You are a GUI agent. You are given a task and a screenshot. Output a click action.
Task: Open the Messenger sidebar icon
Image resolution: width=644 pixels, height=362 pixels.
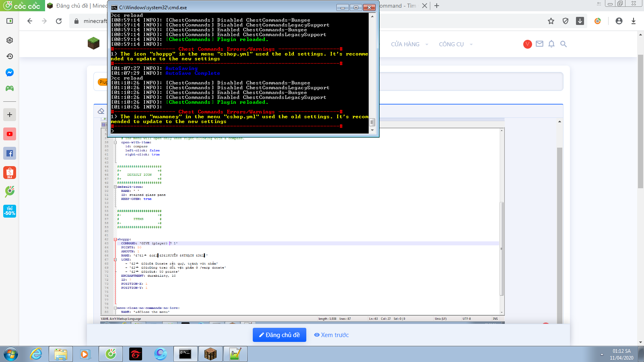click(x=10, y=72)
